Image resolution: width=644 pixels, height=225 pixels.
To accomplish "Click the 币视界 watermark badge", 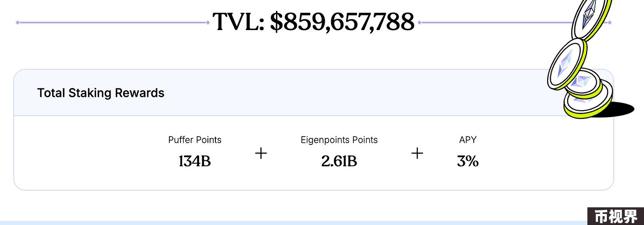I will (x=616, y=216).
